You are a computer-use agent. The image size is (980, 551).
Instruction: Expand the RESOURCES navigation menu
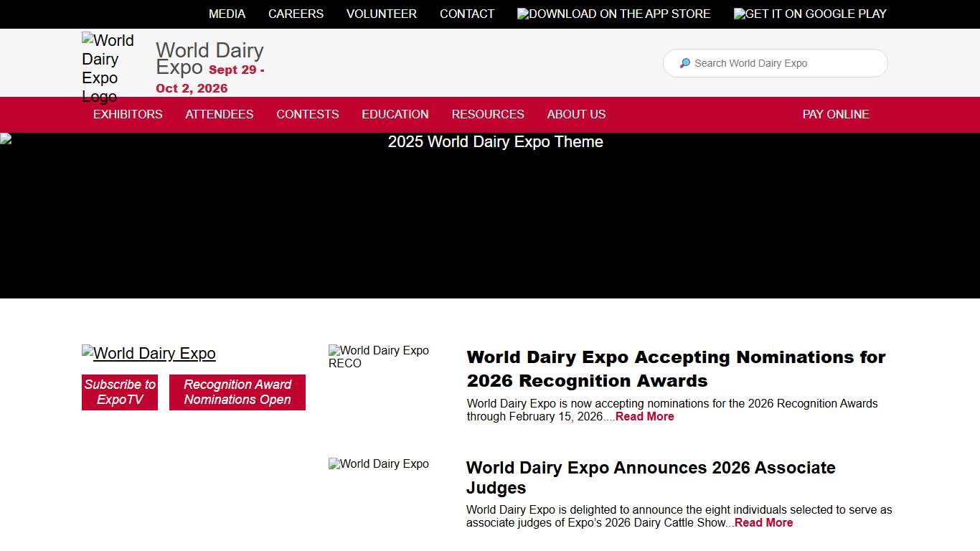point(488,114)
